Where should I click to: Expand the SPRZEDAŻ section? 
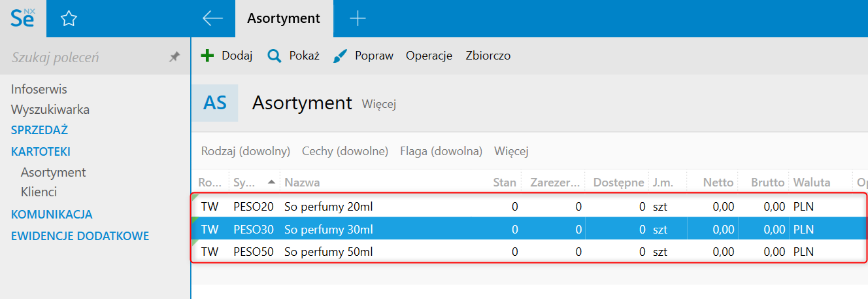coord(39,130)
